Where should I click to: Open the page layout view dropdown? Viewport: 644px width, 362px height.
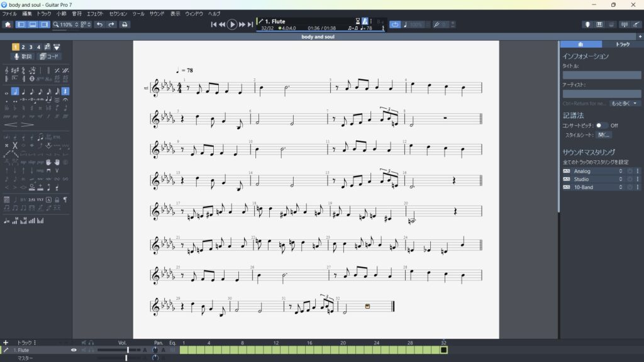[x=86, y=25]
